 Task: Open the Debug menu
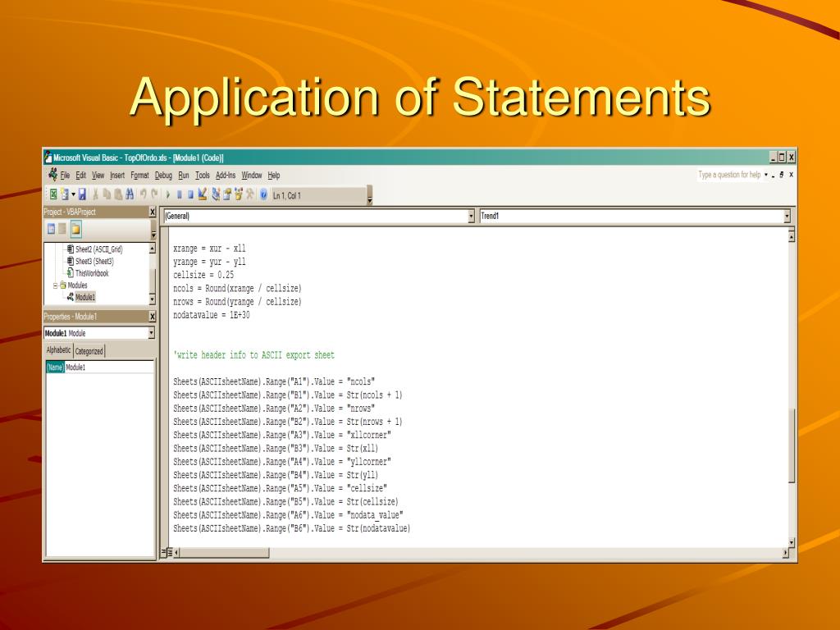(163, 176)
